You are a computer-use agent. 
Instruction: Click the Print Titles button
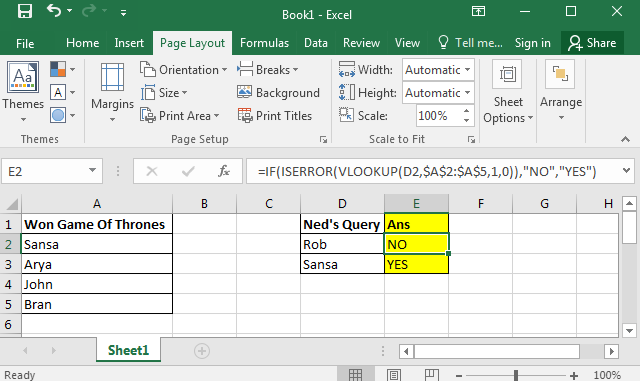coord(275,116)
